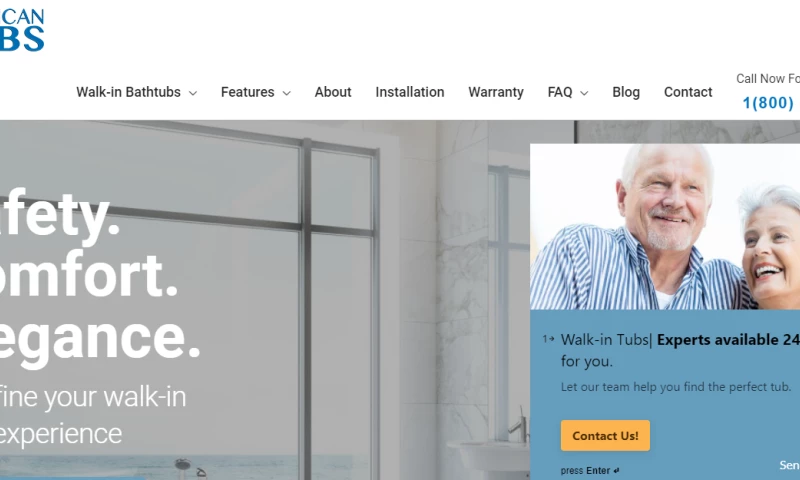Click the Call Now text
The height and width of the screenshot is (480, 800).
click(768, 79)
